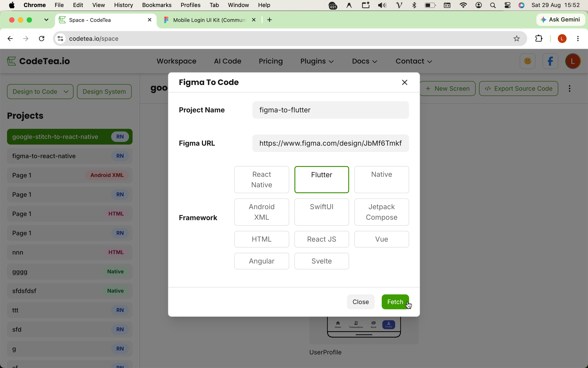Expand the Design to Code dropdown
Image resolution: width=588 pixels, height=368 pixels.
point(40,92)
